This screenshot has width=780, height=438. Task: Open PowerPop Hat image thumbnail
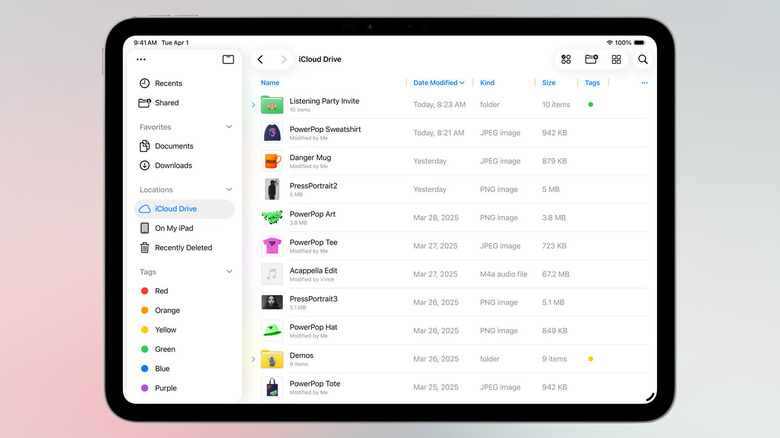(272, 330)
